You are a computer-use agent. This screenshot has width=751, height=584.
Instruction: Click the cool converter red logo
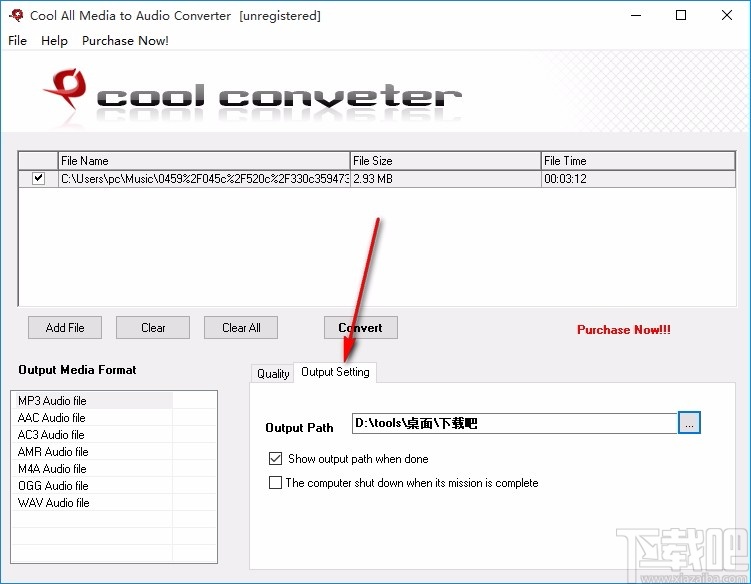point(65,89)
